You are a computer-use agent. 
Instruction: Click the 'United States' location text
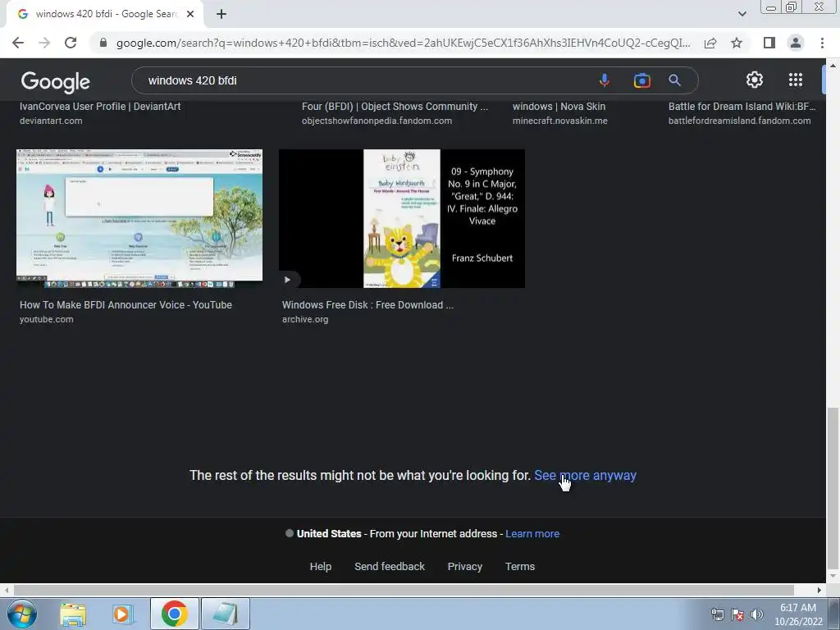[329, 533]
